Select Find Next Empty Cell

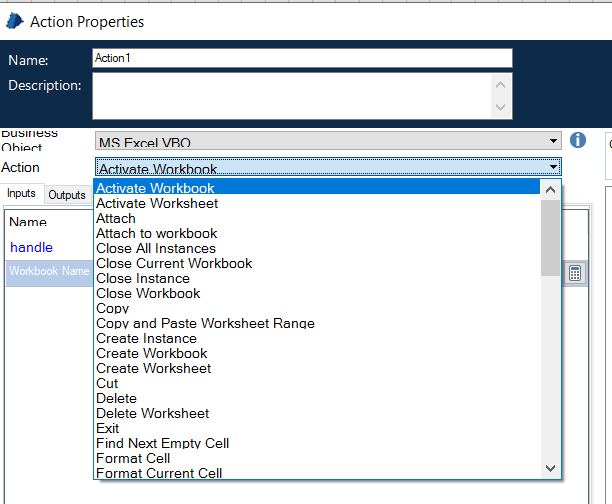click(317, 443)
